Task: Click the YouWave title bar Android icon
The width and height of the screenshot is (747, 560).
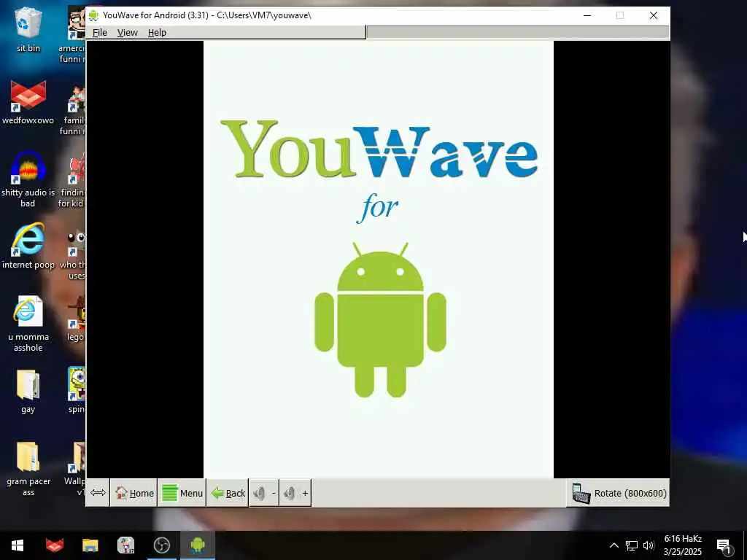Action: pyautogui.click(x=93, y=15)
